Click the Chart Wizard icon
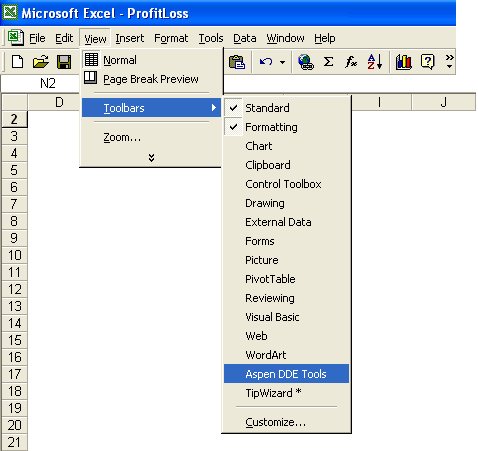 403,62
